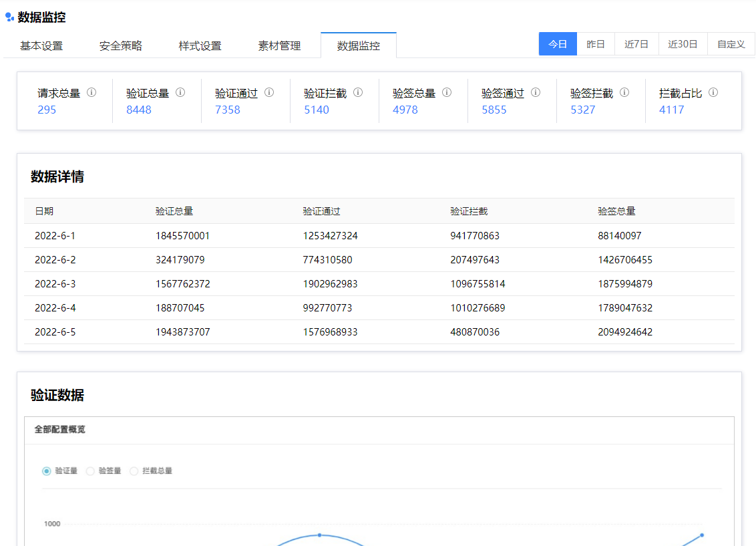The width and height of the screenshot is (756, 546).
Task: Show data for 近7日
Action: (x=636, y=44)
